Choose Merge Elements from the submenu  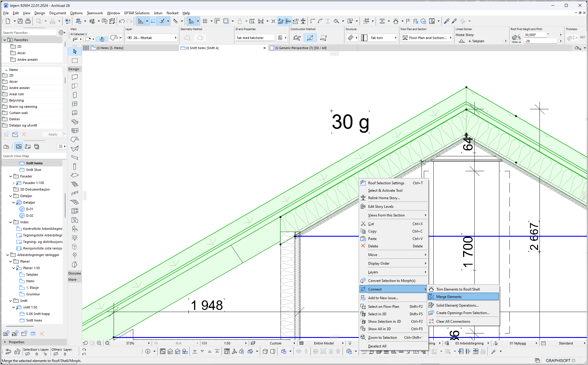coord(449,297)
